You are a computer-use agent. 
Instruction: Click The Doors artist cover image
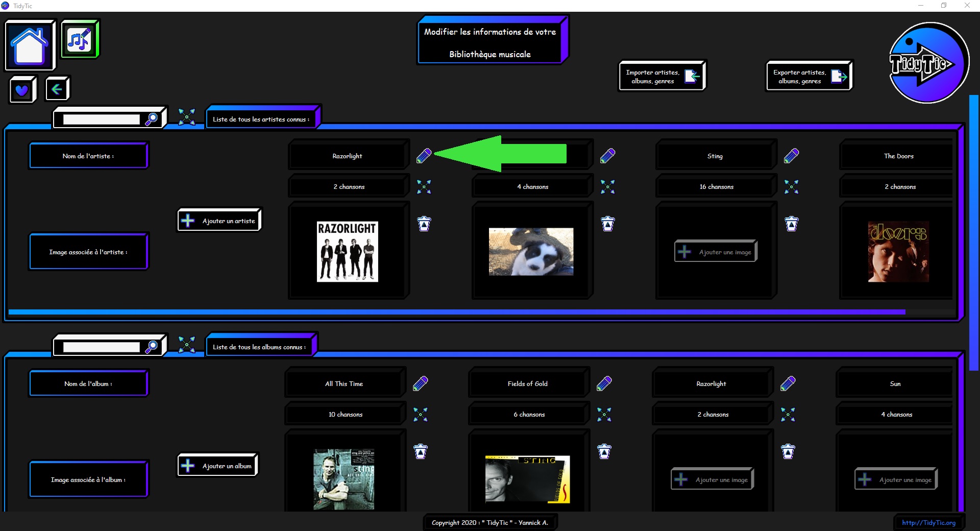[x=898, y=251]
